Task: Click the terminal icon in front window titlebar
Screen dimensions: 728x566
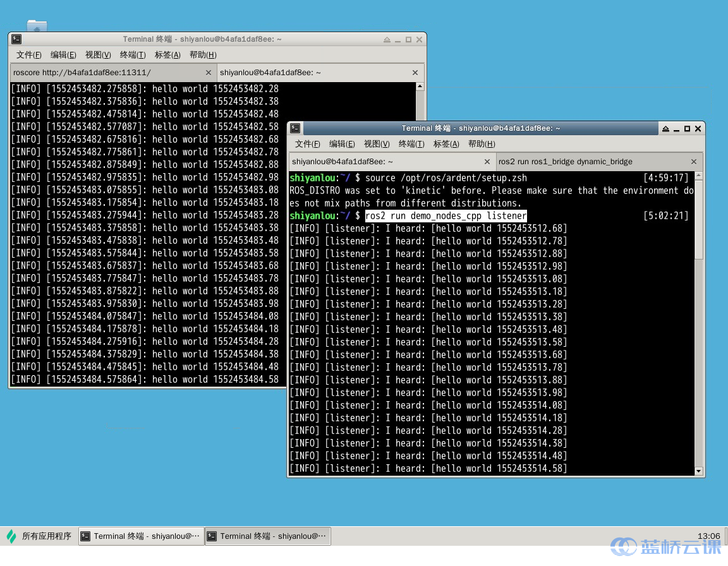Action: (295, 128)
